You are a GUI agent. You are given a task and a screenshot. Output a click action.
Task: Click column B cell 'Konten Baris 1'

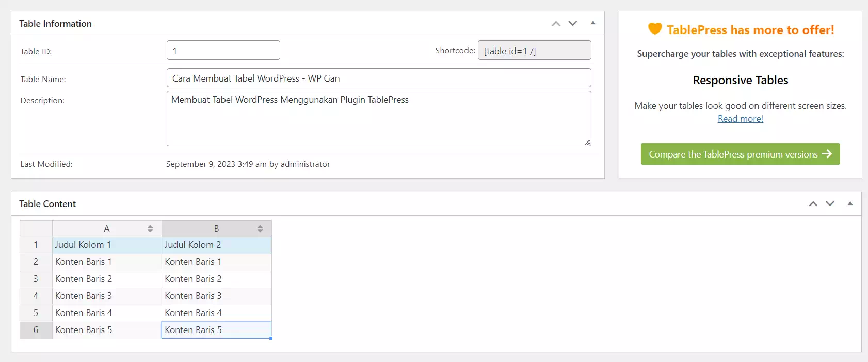[x=217, y=262]
